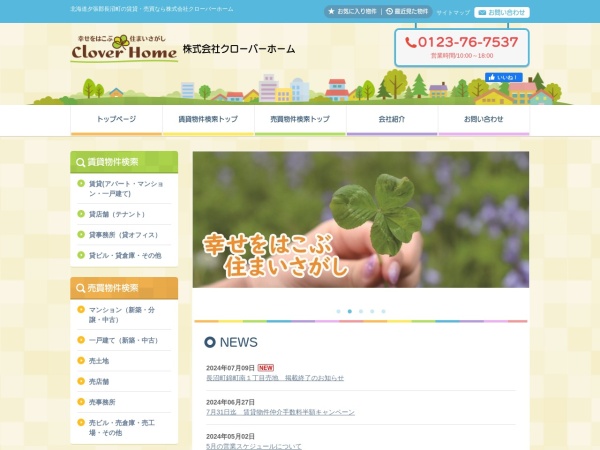600x450 pixels.
Task: Select 貸事務所(貸オフィス) link
Action: tap(123, 235)
